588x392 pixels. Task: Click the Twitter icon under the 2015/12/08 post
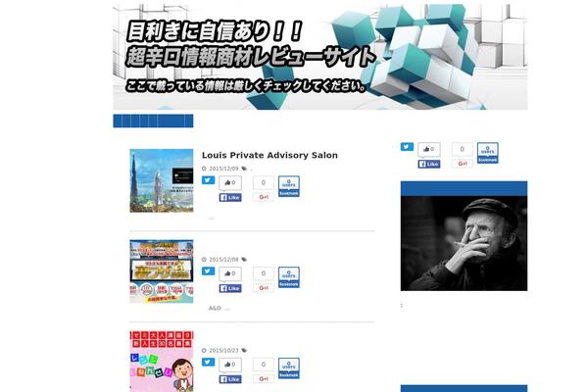tap(208, 271)
